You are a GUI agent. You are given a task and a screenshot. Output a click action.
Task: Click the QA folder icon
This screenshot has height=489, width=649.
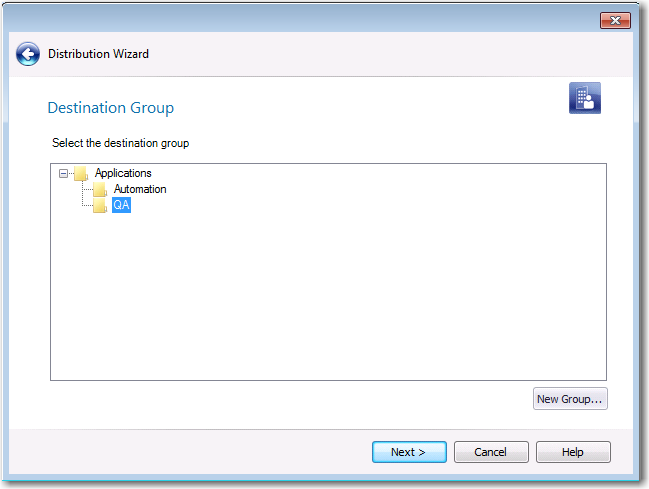coord(100,206)
